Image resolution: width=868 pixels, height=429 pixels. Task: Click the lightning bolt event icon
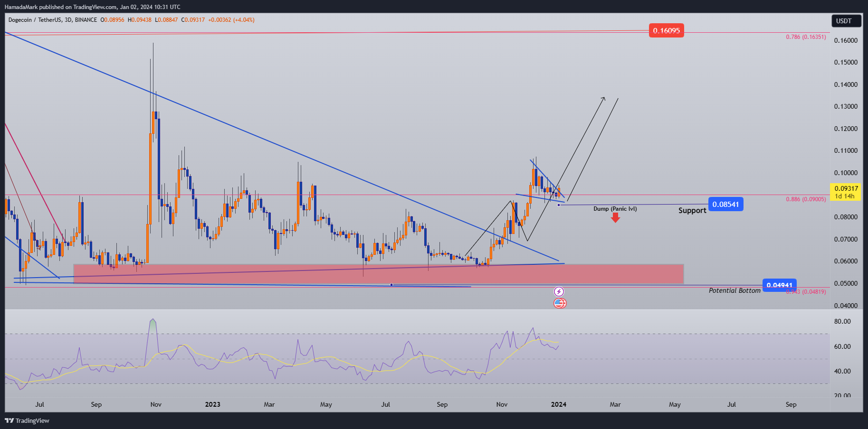pyautogui.click(x=559, y=291)
